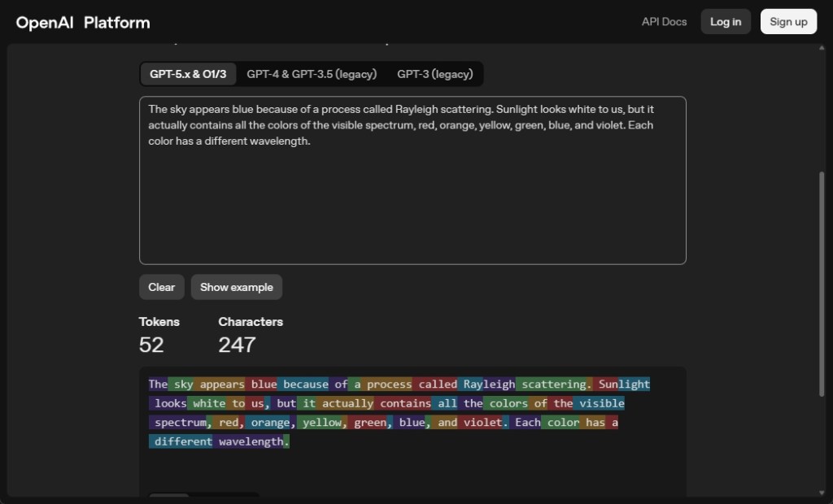833x504 pixels.
Task: Open the API Docs page
Action: click(x=664, y=22)
